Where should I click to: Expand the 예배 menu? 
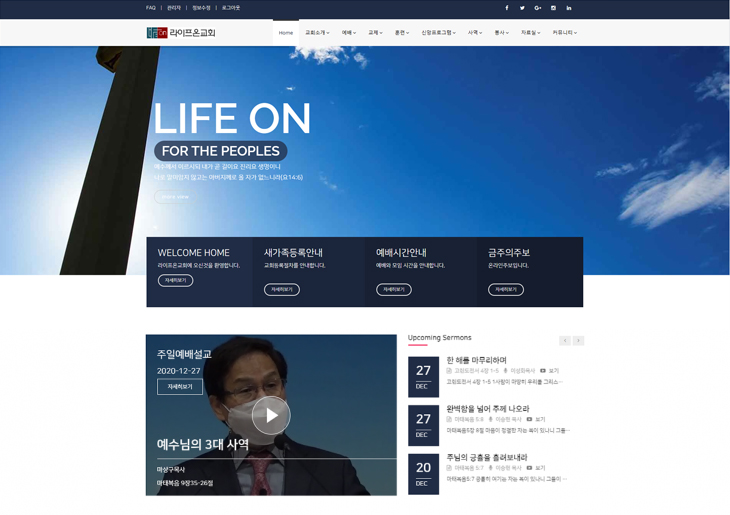[349, 33]
